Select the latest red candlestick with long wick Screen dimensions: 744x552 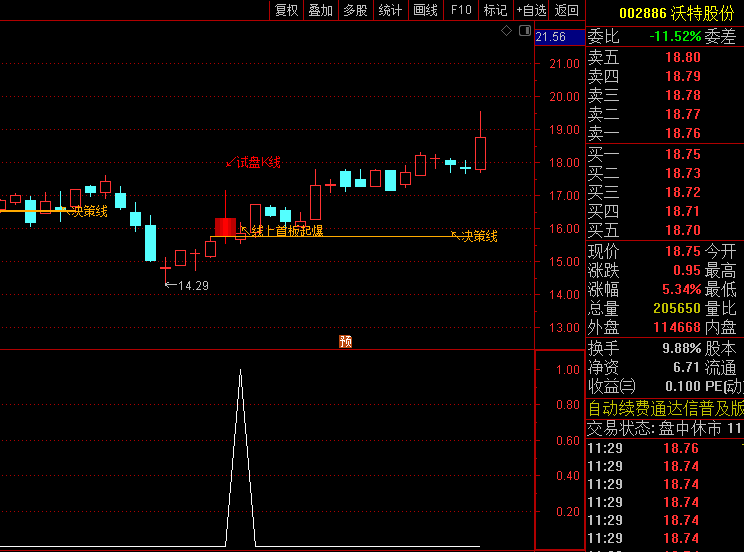point(480,153)
